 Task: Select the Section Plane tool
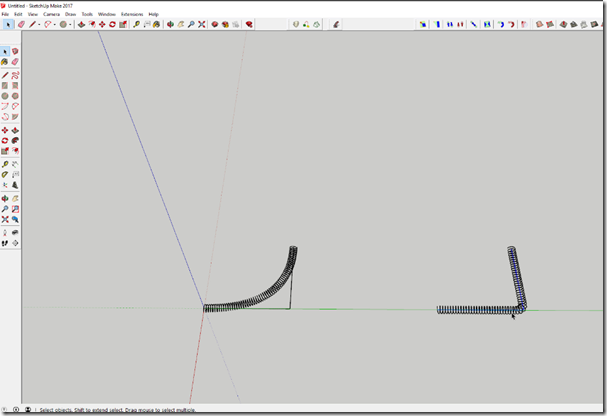(15, 243)
